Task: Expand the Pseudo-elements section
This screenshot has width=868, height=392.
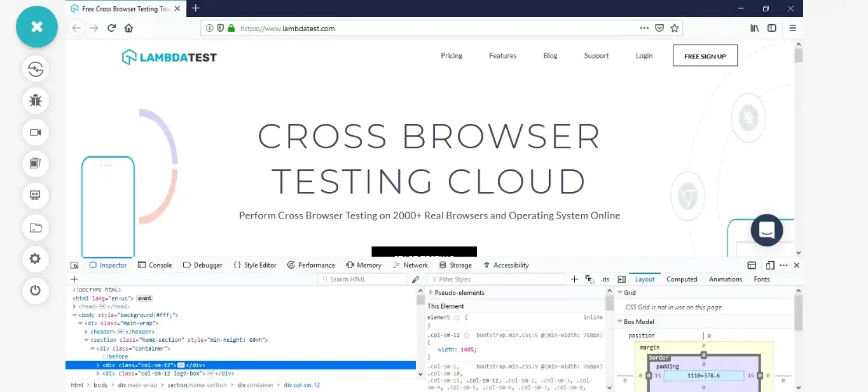Action: (x=431, y=293)
